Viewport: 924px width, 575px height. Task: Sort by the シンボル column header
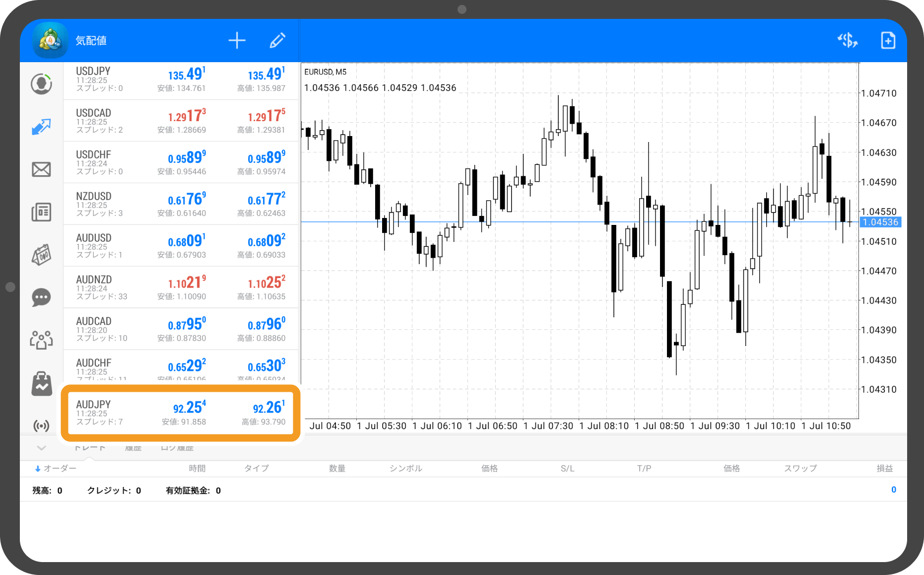[406, 468]
